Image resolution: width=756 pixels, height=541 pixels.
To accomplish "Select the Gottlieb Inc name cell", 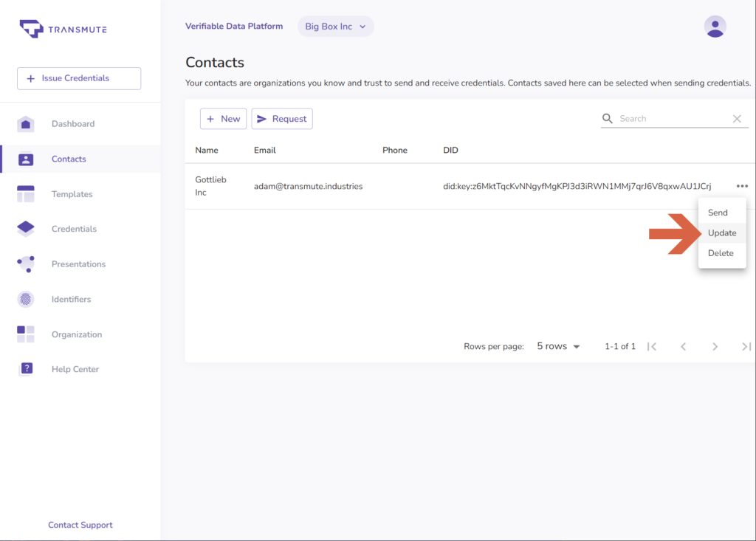I will click(210, 186).
